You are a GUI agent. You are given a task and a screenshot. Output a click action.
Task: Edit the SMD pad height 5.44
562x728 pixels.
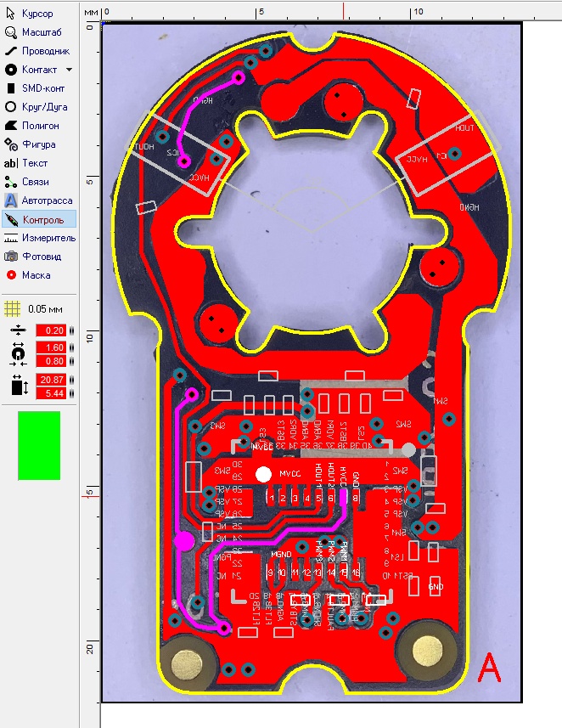tap(51, 393)
